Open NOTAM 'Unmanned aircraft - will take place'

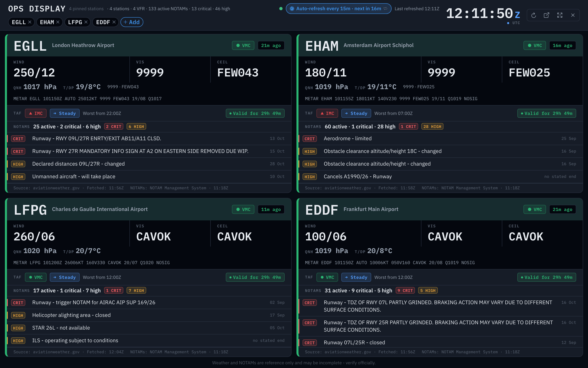tap(149, 177)
